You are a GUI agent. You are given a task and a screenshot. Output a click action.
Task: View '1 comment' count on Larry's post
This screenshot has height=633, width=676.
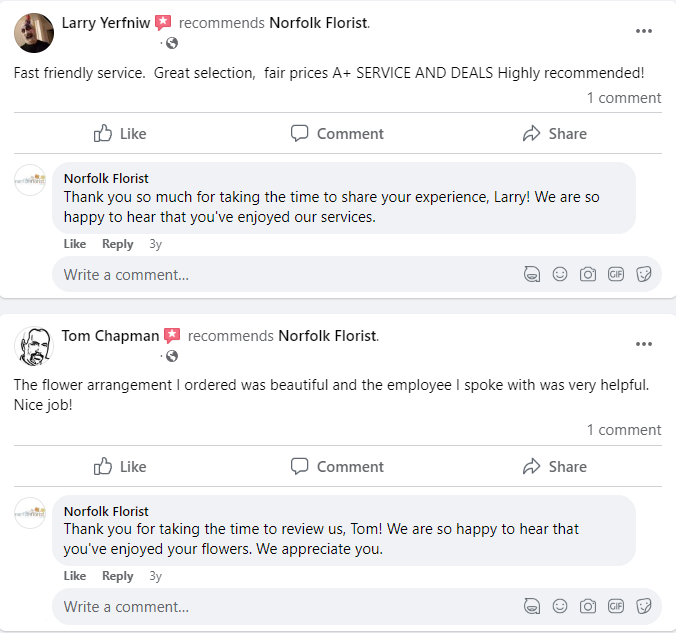click(x=624, y=98)
